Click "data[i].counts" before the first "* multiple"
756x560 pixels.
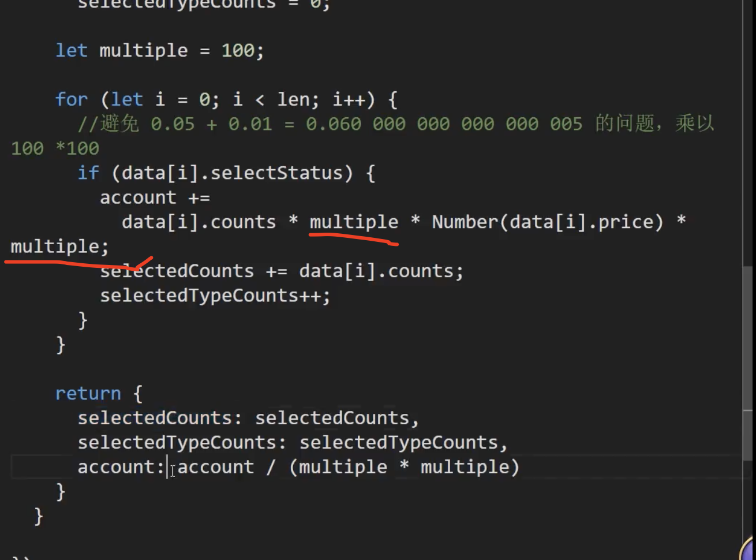pyautogui.click(x=199, y=222)
